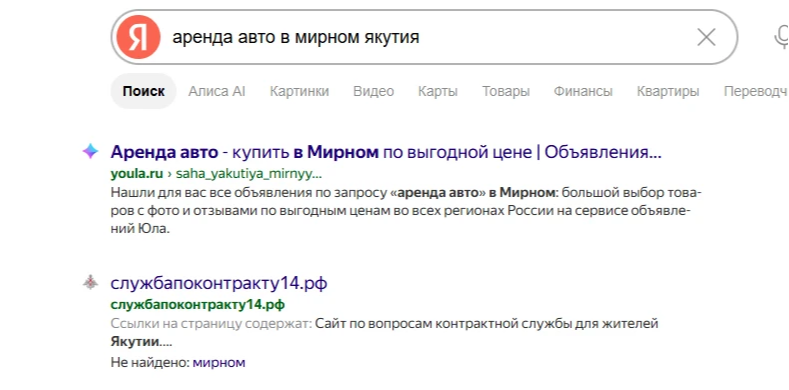Click the Не найдено label
This screenshot has height=390, width=789.
pyautogui.click(x=150, y=362)
